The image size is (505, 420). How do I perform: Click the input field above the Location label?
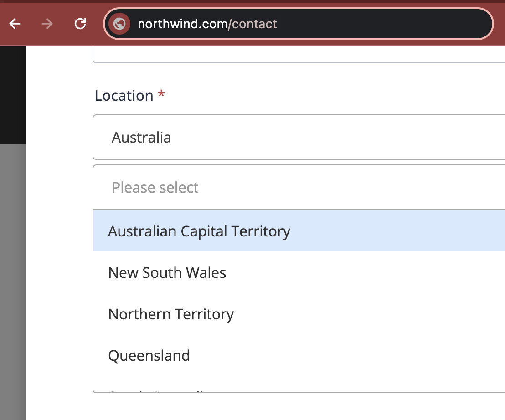pos(296,55)
